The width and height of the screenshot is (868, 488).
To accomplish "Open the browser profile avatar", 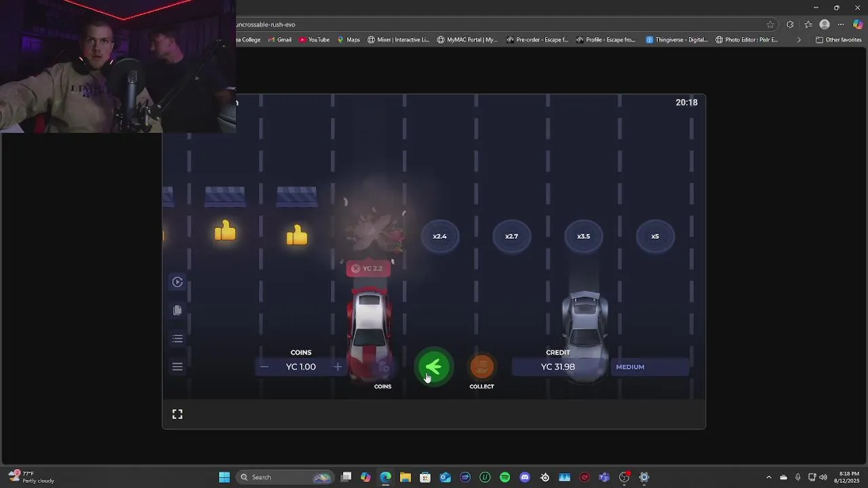I will coord(825,24).
